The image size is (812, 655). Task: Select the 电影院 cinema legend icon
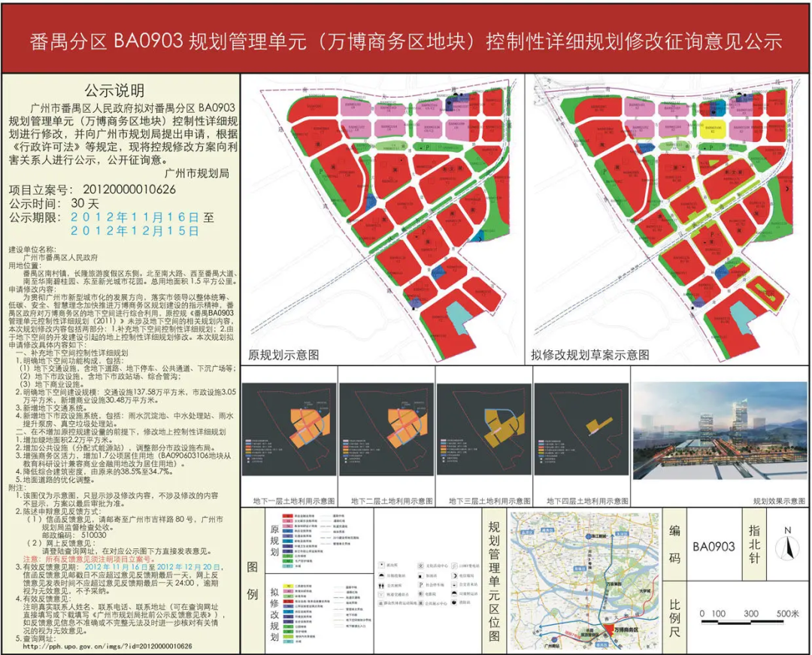pos(420,593)
